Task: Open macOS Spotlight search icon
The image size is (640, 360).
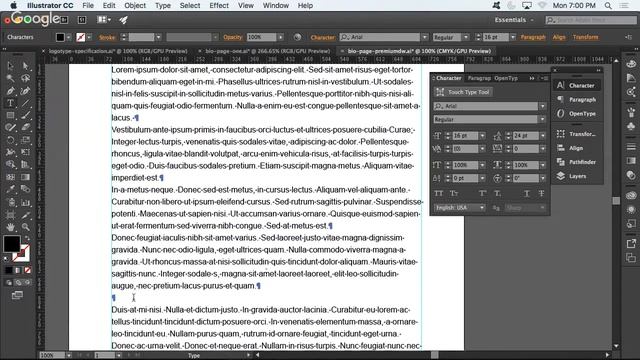Action: (x=608, y=5)
